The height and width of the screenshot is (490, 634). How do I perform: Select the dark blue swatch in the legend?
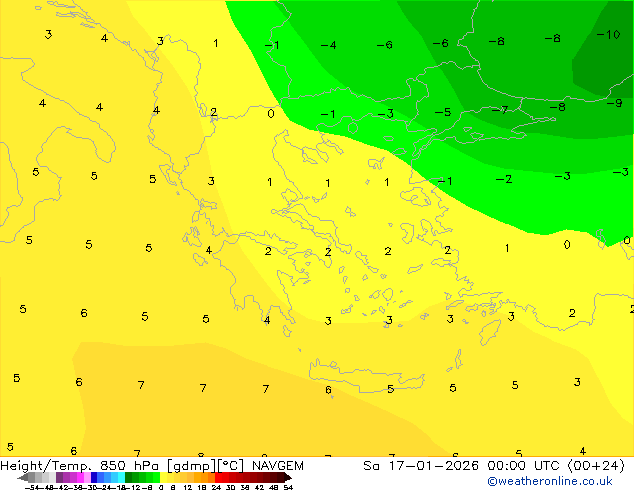(94, 477)
